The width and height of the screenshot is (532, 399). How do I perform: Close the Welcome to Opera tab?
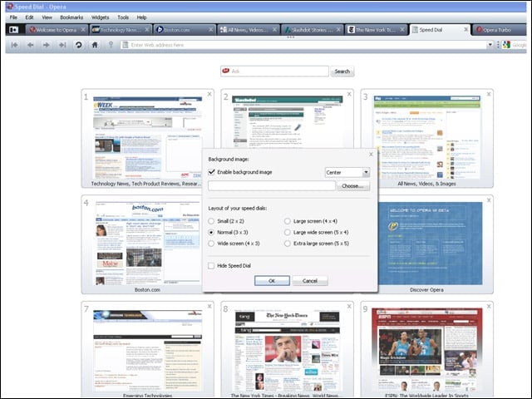(x=83, y=30)
